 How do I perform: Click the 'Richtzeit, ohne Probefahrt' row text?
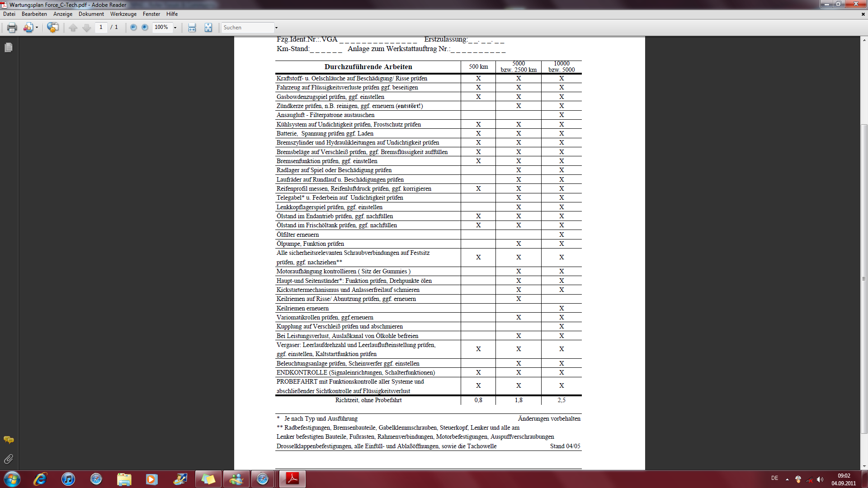368,400
